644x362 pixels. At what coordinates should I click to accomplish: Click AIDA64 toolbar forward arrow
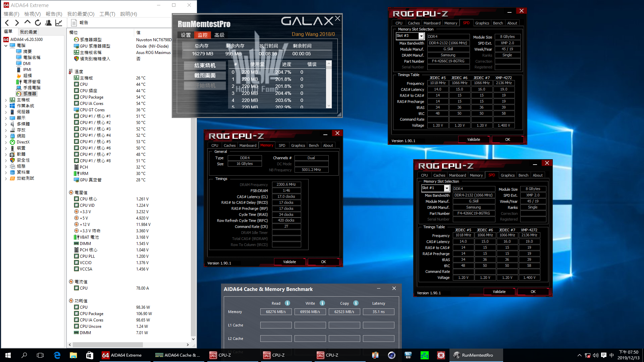point(17,23)
